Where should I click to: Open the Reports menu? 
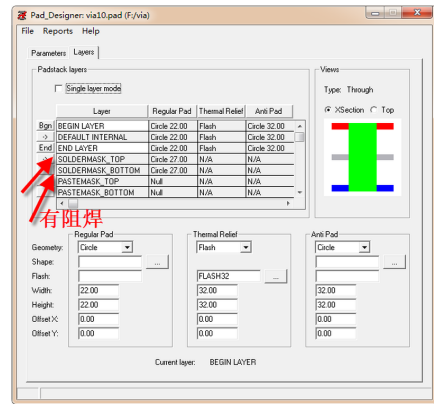click(x=58, y=31)
